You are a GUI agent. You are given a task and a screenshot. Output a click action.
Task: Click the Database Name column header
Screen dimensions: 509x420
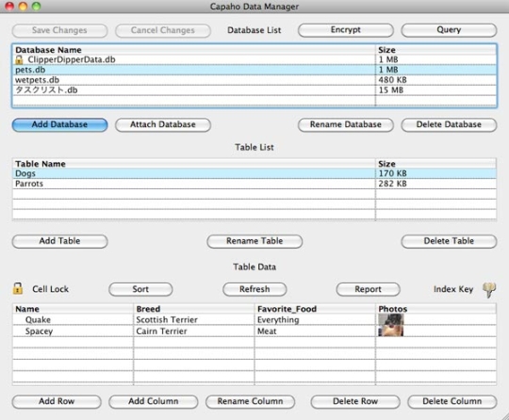(194, 50)
